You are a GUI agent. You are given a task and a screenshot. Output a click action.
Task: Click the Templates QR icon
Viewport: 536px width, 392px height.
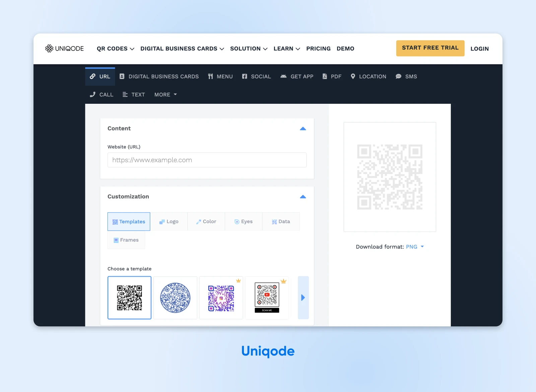[x=115, y=222]
